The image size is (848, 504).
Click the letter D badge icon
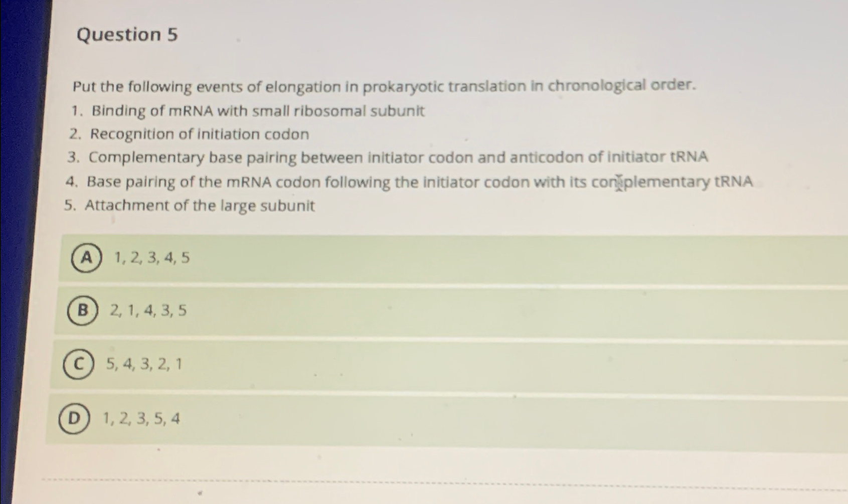click(x=74, y=419)
